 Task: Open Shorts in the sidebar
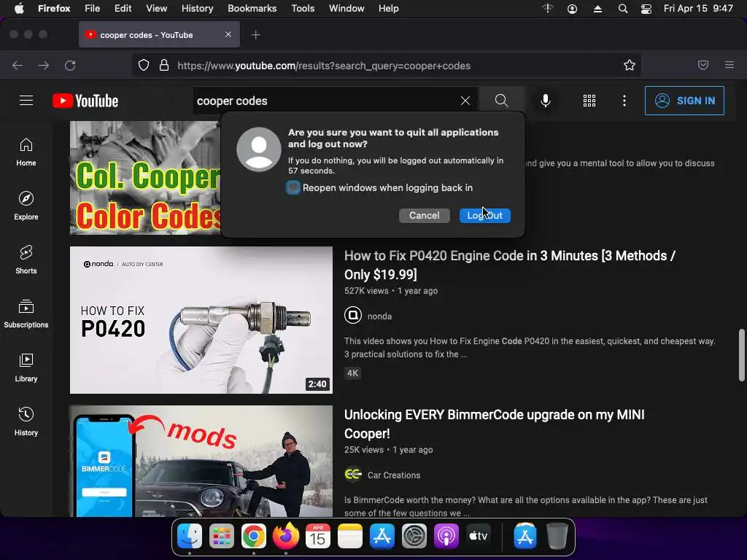pyautogui.click(x=26, y=260)
